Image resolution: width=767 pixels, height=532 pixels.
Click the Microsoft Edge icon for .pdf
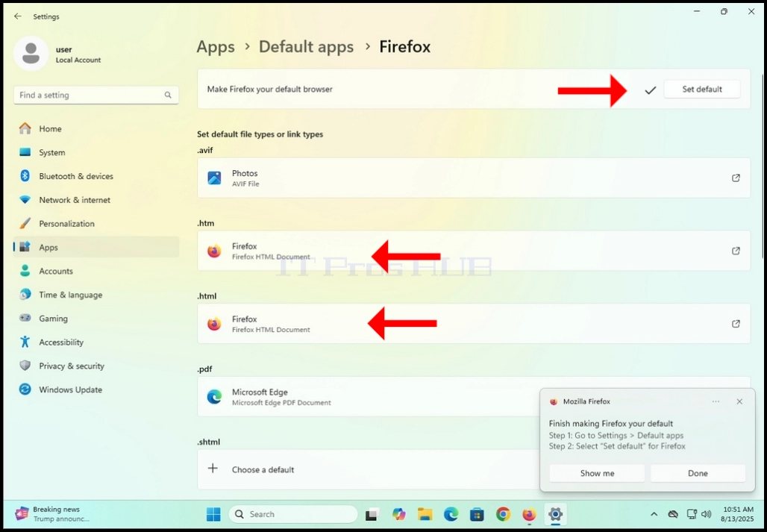[214, 396]
